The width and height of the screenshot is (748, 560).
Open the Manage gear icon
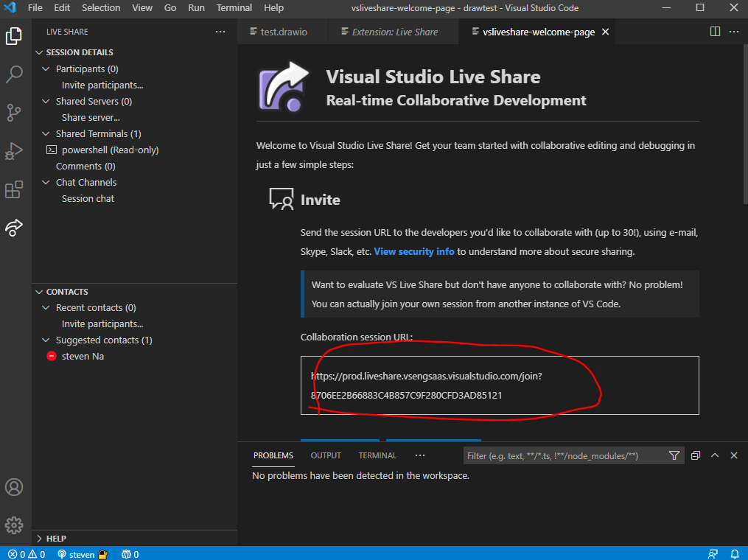(14, 525)
